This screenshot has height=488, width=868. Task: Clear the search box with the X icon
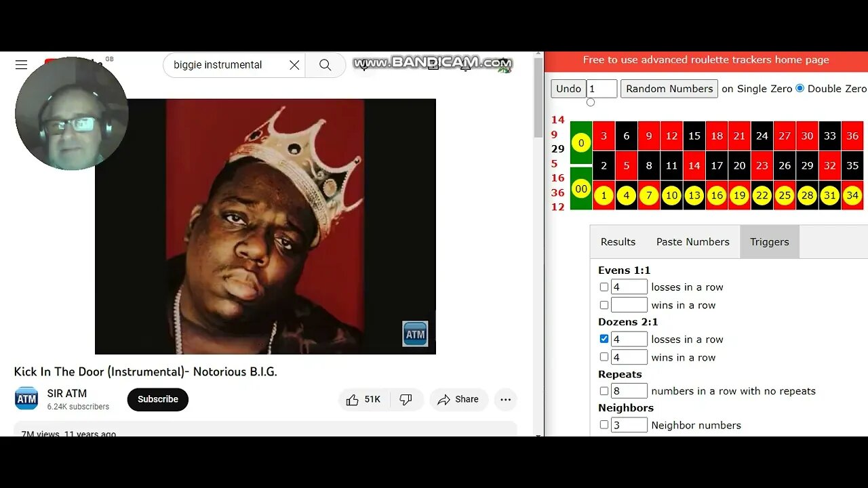pos(294,65)
